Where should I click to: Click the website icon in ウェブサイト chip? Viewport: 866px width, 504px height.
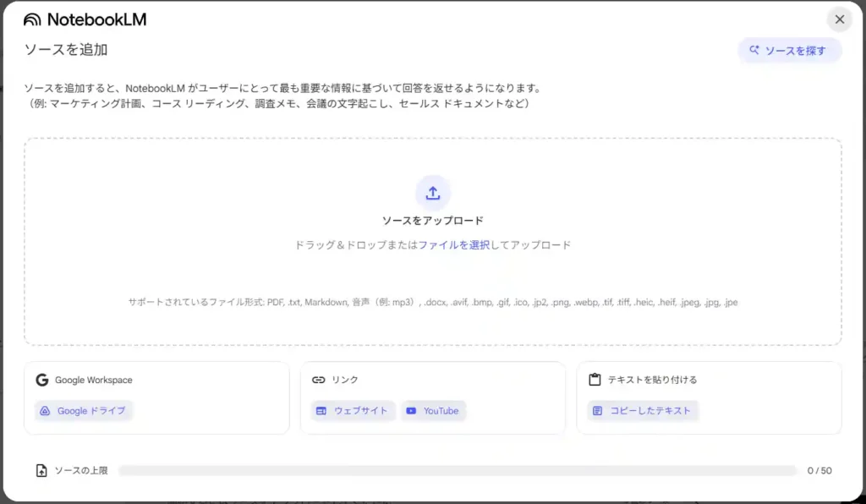pos(321,411)
